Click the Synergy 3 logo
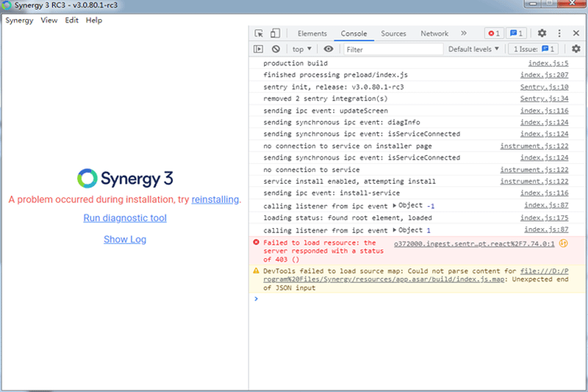 [125, 178]
